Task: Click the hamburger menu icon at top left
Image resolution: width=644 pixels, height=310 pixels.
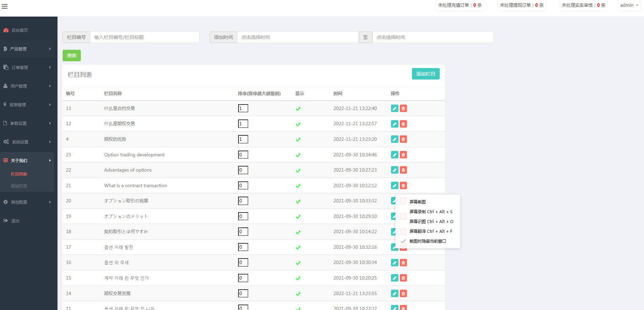Action: pos(4,6)
